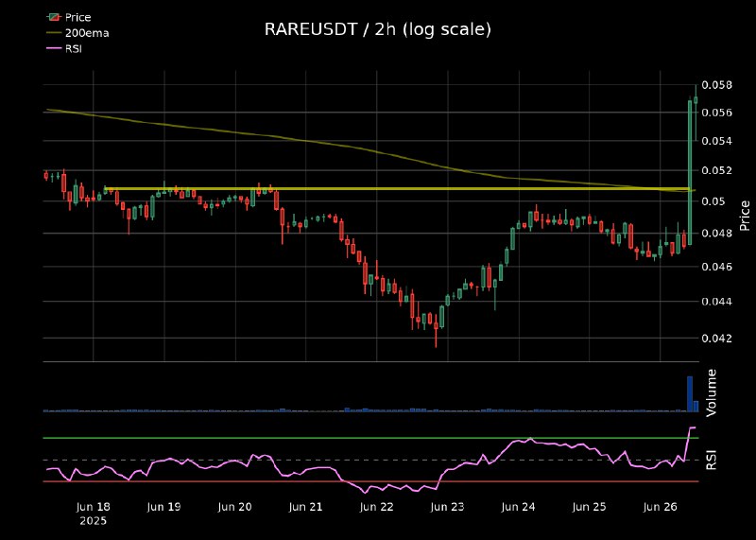Viewport: 756px width, 540px height.
Task: Click the 0.05 price axis label
Action: click(x=713, y=200)
